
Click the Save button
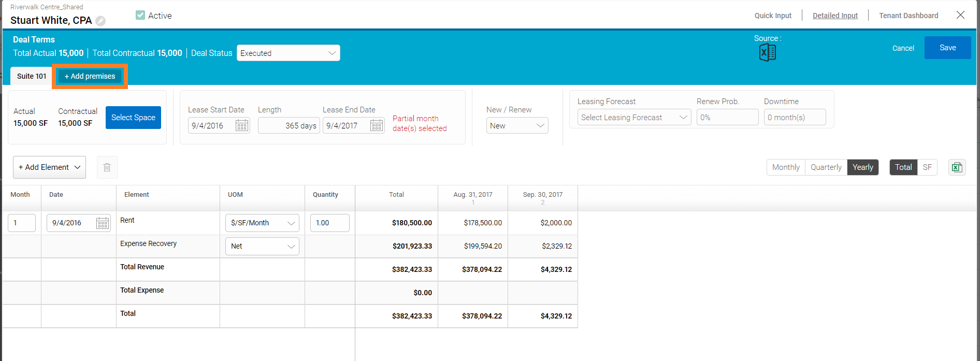(x=947, y=48)
